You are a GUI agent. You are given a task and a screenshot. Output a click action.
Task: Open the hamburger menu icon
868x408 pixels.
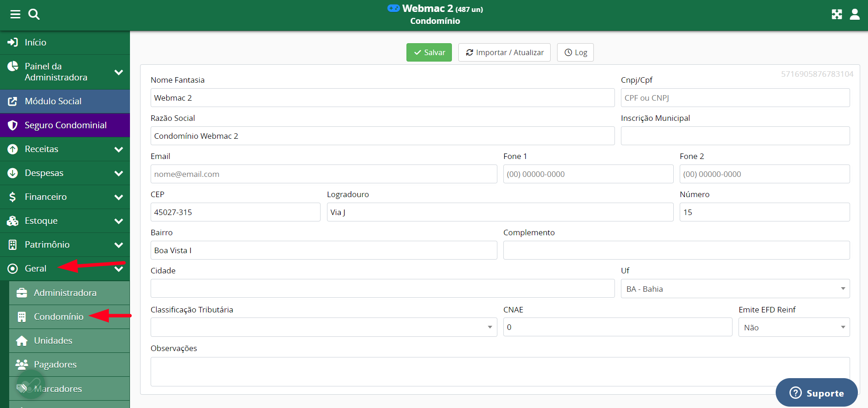tap(15, 14)
